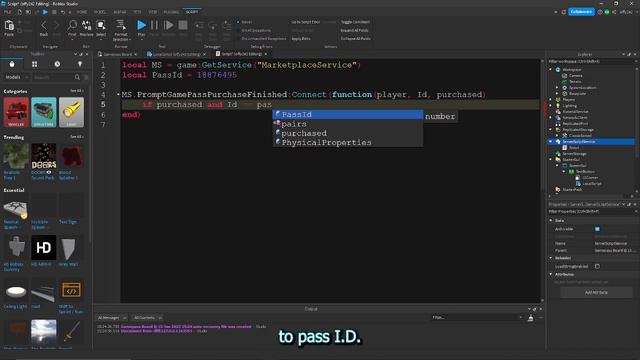
Task: Collapse the ReplicatedStorage tree node
Action: [551, 130]
